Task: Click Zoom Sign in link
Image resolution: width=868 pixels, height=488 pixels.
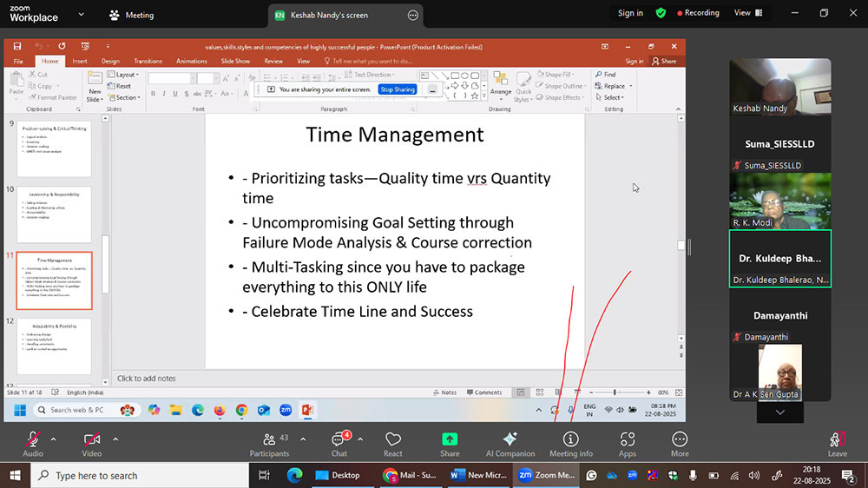Action: point(630,13)
